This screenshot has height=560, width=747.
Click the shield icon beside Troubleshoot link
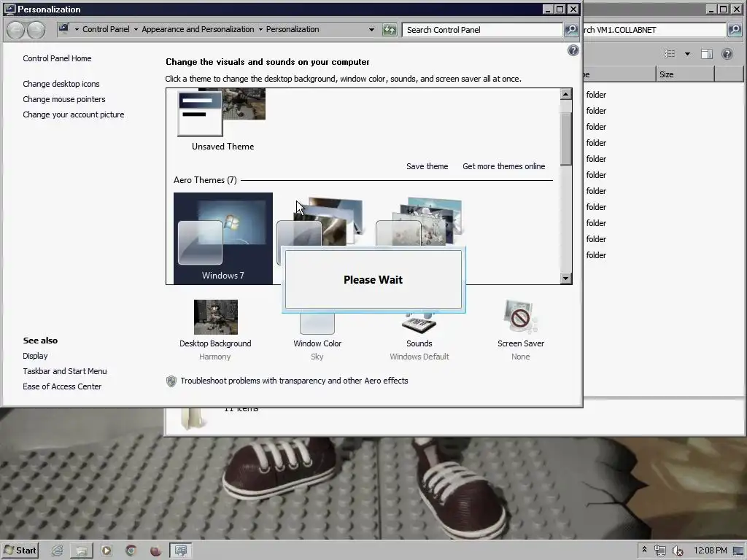[171, 381]
